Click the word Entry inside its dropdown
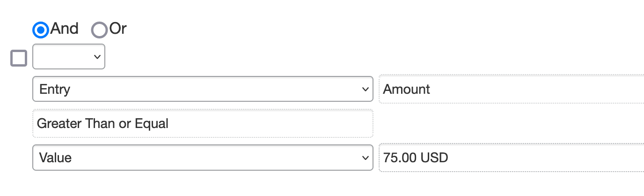The height and width of the screenshot is (196, 644). click(x=55, y=89)
